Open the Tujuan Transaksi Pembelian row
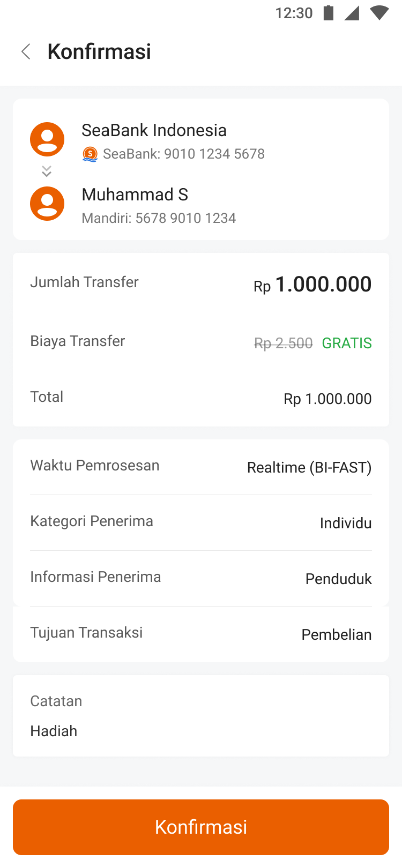The image size is (402, 868). coord(201,634)
